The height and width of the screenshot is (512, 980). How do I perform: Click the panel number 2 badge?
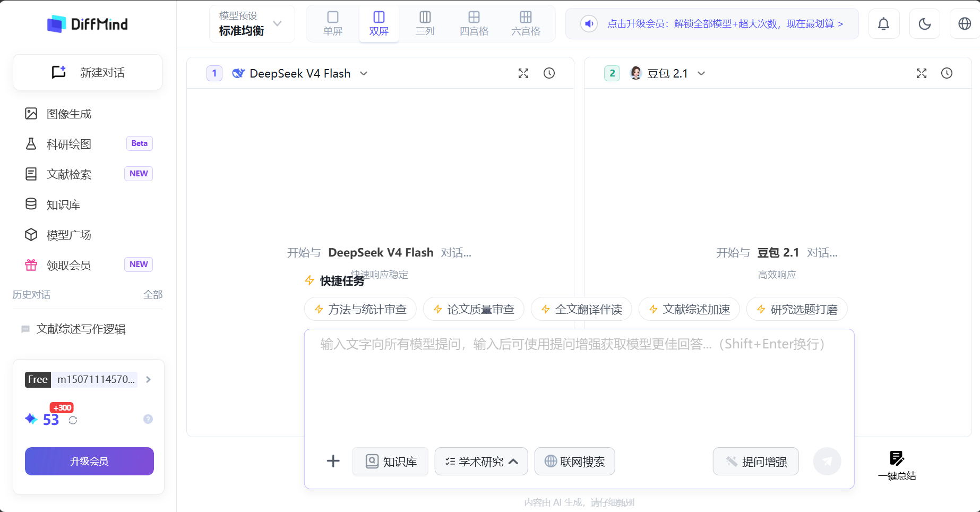pyautogui.click(x=612, y=73)
